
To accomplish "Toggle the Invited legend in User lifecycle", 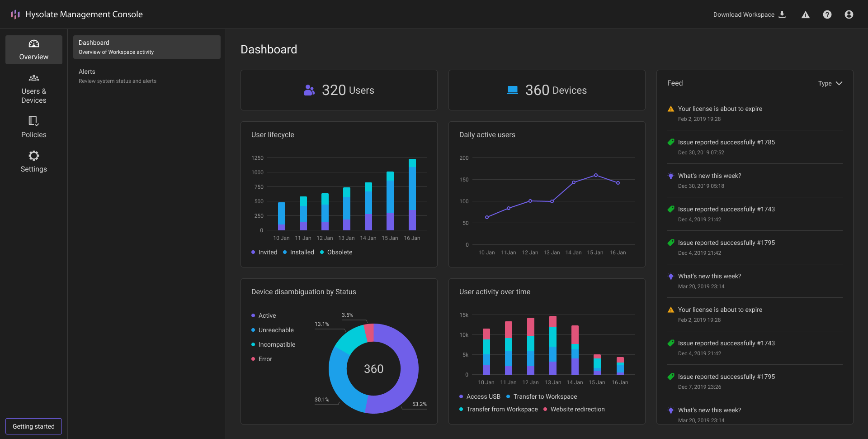I will click(264, 252).
